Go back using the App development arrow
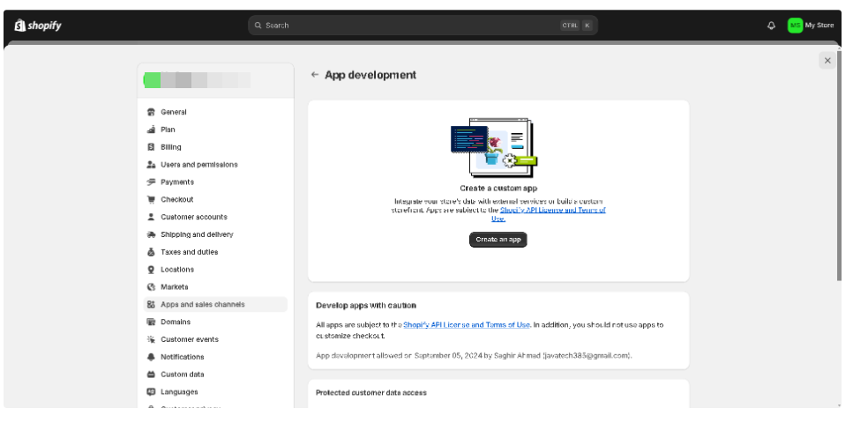 314,75
